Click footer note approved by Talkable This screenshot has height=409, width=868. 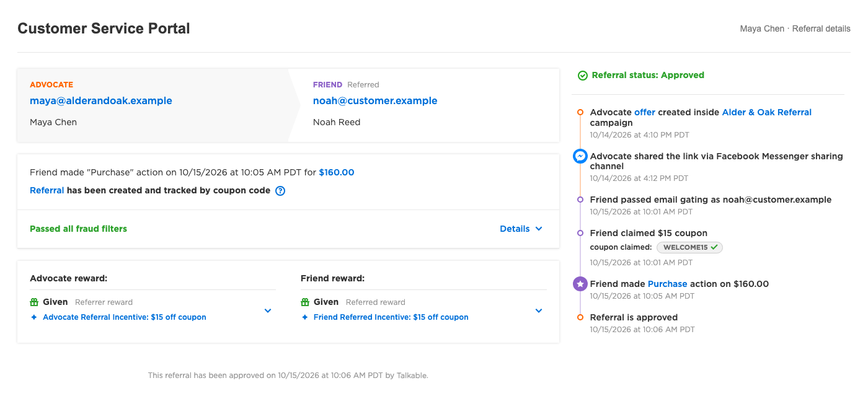(x=288, y=376)
